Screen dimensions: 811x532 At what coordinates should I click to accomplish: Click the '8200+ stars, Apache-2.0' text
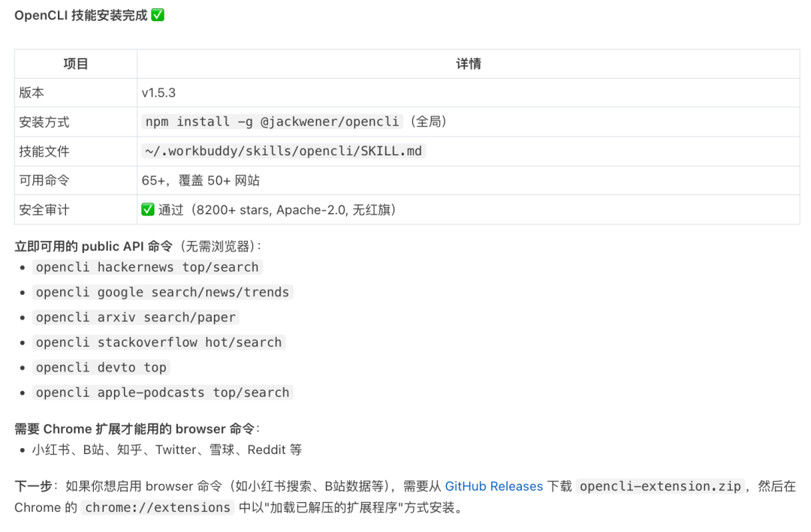[x=272, y=210]
